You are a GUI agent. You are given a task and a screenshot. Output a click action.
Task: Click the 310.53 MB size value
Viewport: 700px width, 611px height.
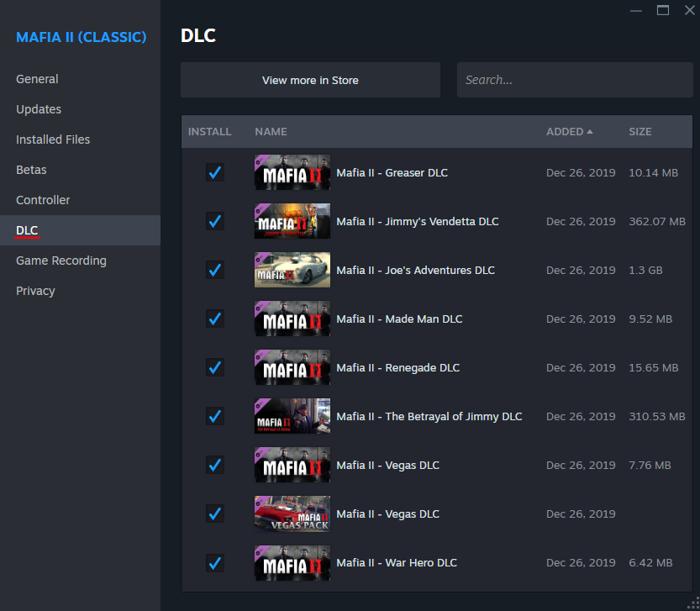657,416
